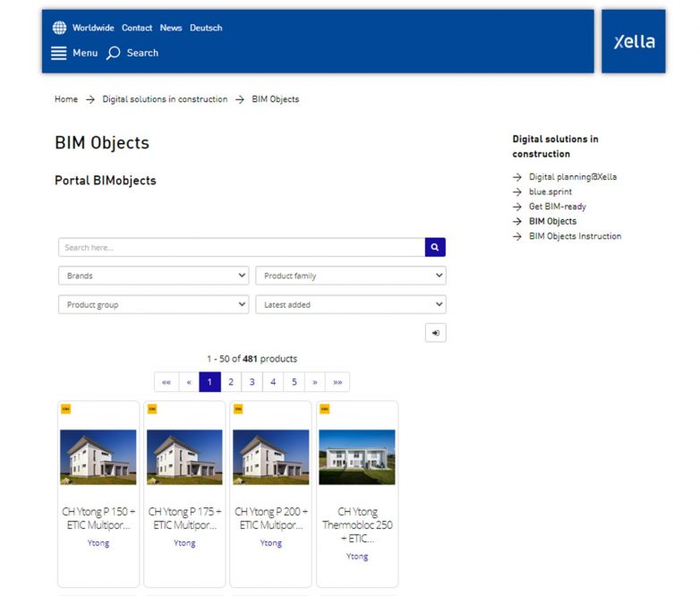Click the Worldwide globe icon
The image size is (700, 596).
click(59, 28)
